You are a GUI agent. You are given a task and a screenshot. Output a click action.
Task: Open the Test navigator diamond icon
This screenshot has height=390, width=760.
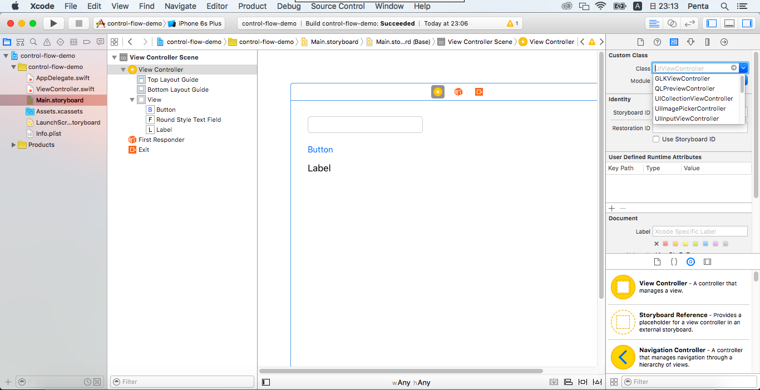pyautogui.click(x=60, y=42)
